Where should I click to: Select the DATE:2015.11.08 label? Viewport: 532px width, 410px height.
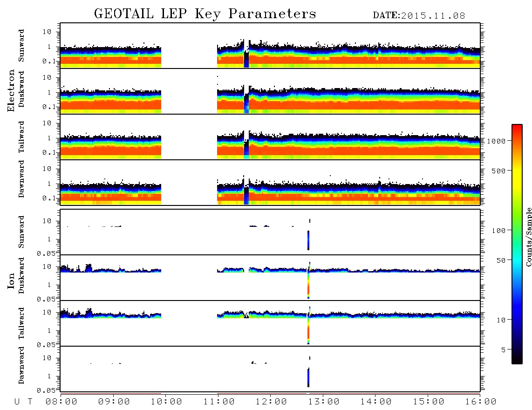(x=419, y=16)
